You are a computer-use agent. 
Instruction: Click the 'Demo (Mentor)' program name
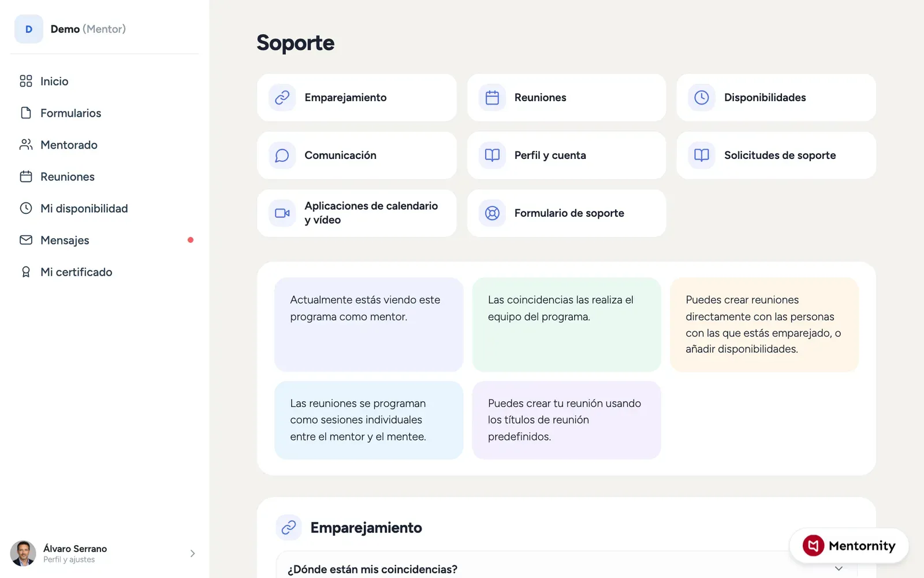(88, 29)
